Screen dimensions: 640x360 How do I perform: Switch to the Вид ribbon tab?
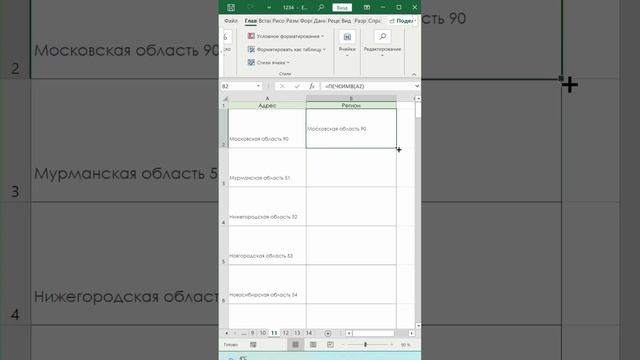point(346,20)
